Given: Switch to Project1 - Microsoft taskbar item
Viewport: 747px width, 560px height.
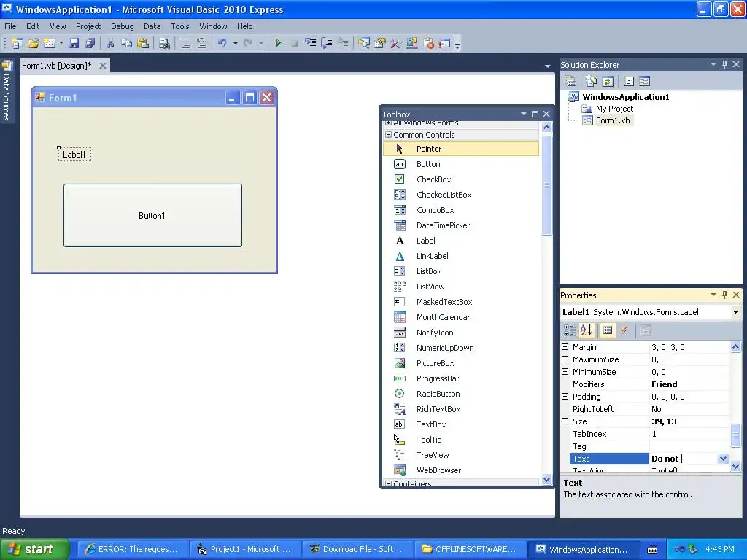Looking at the screenshot, I should 245,549.
